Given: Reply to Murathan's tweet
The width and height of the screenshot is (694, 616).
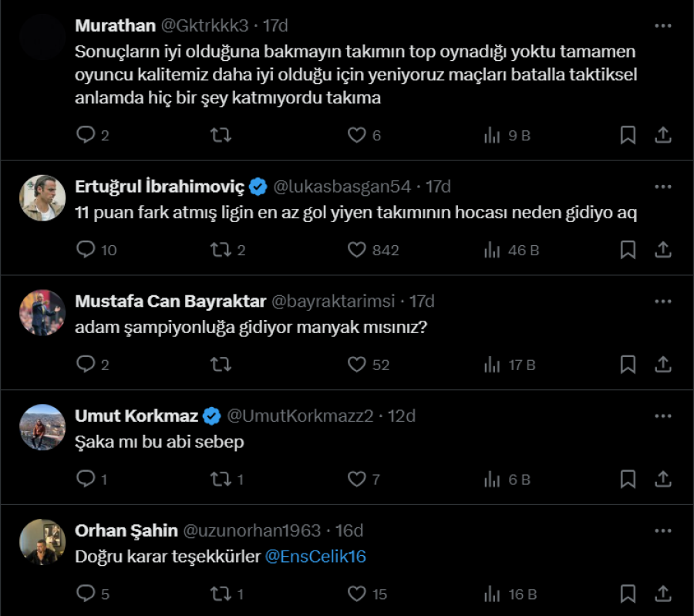Looking at the screenshot, I should [x=86, y=136].
